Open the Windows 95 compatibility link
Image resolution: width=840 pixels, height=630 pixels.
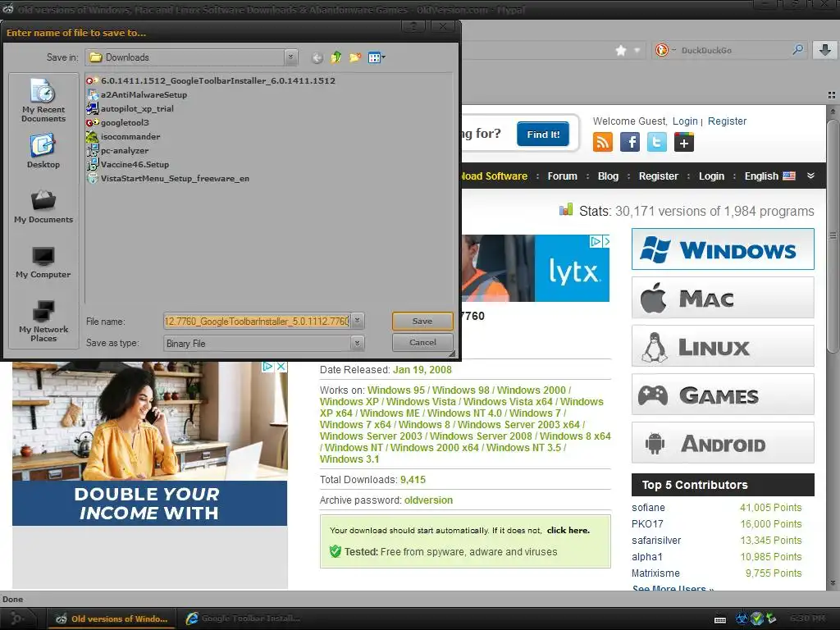click(x=396, y=390)
